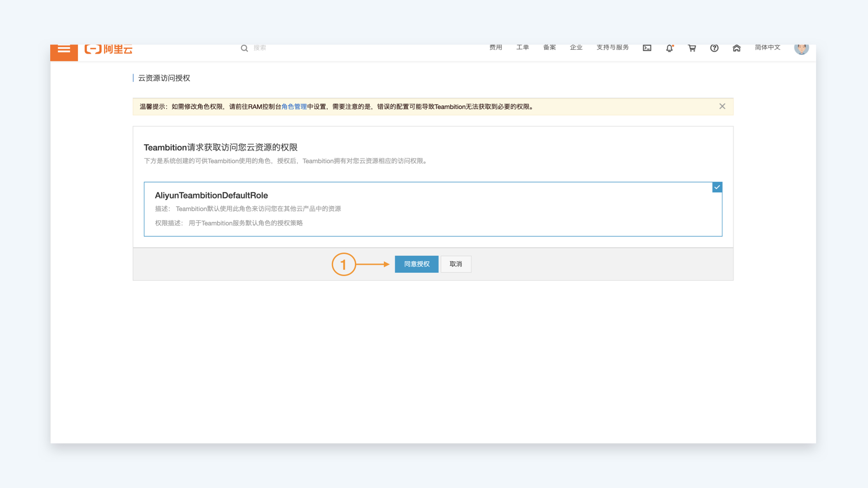868x488 pixels.
Task: Open the 费用 menu item
Action: [495, 47]
